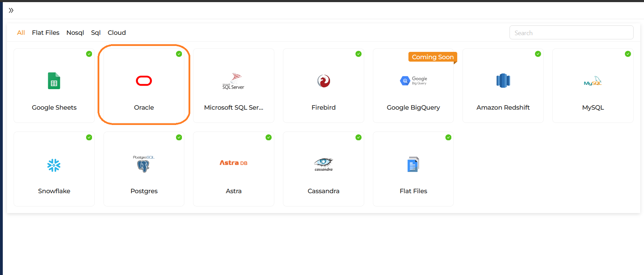Click the green checkmark on the Oracle card
Screen dimensions: 644x275
tap(179, 54)
